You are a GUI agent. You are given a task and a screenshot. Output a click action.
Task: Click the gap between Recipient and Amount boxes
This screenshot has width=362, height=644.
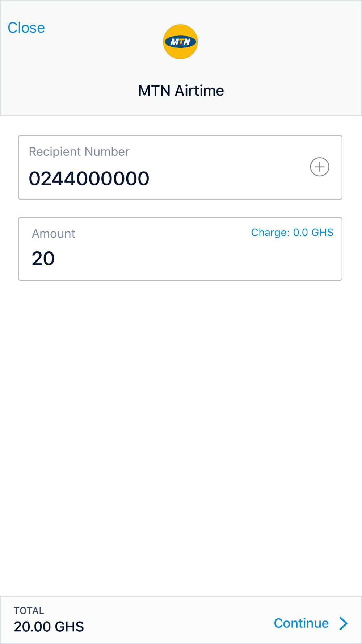click(x=180, y=209)
